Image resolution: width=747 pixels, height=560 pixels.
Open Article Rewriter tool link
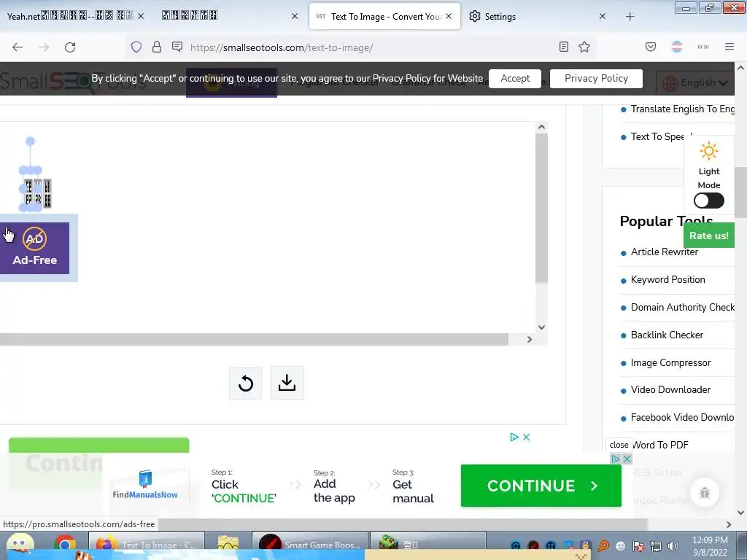click(x=664, y=252)
